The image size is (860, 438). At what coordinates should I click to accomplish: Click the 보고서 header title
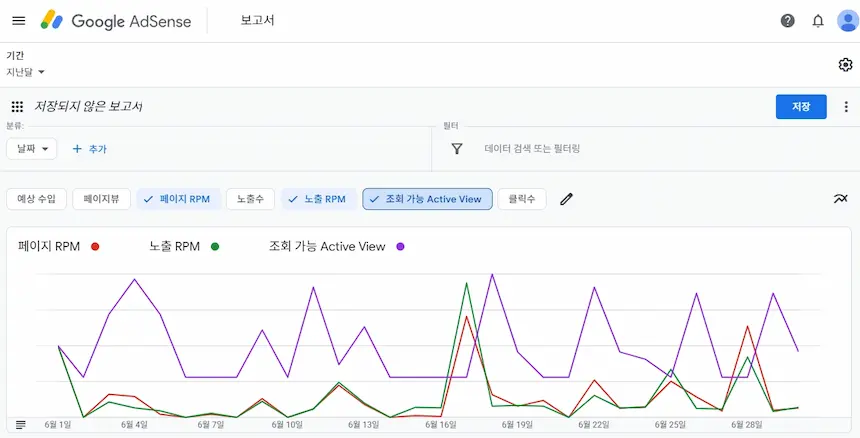click(257, 21)
